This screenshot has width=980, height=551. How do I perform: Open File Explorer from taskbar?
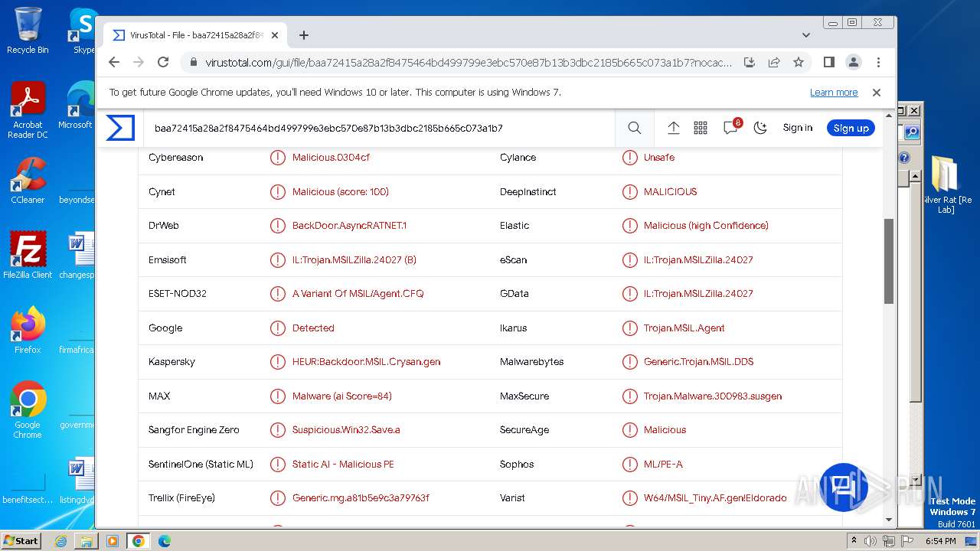click(87, 541)
